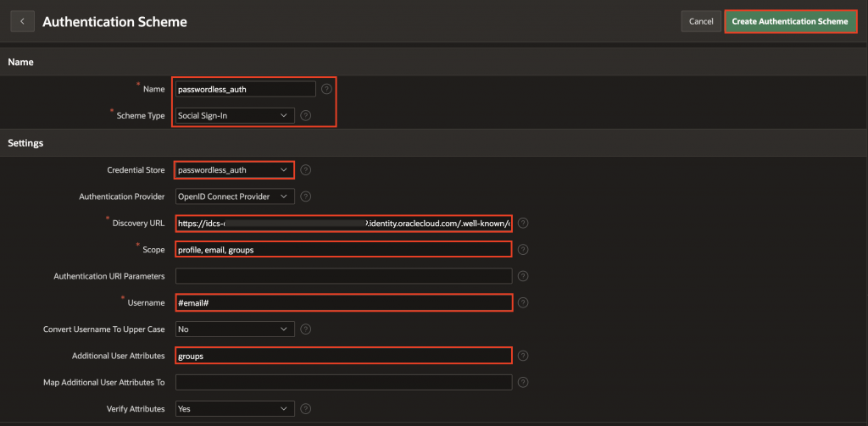
Task: Click the Cancel button
Action: point(701,21)
